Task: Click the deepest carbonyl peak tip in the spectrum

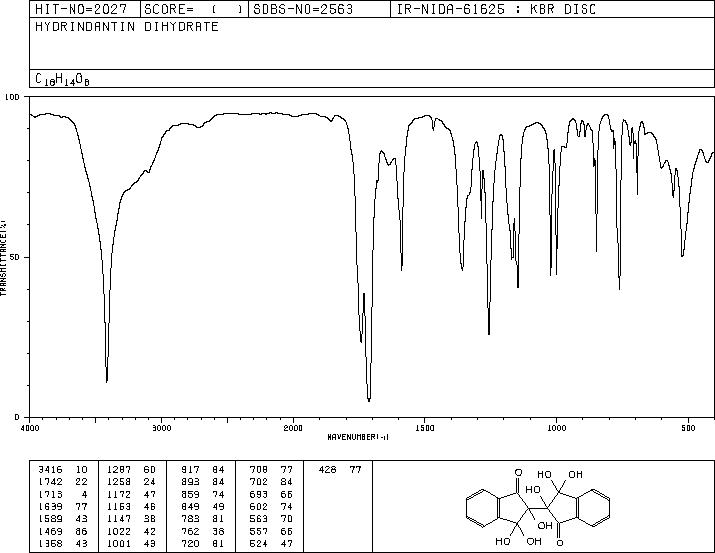Action: (x=369, y=400)
